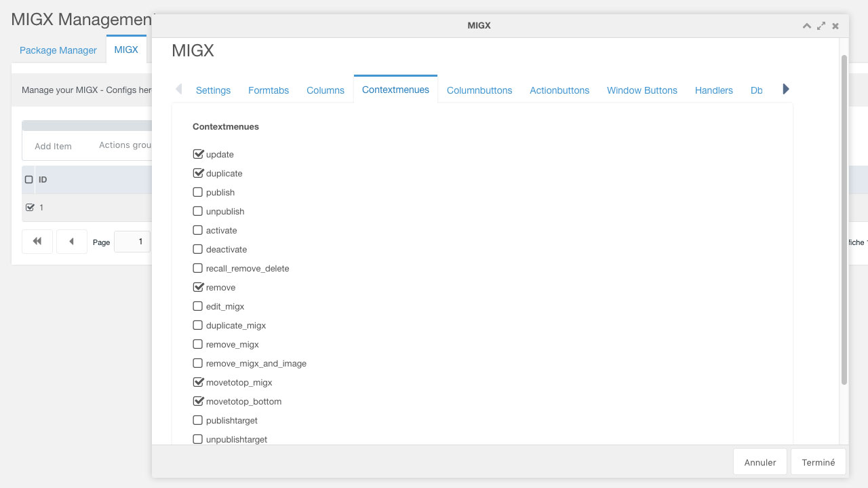Click the Terminé button
The image size is (868, 488).
tap(818, 462)
